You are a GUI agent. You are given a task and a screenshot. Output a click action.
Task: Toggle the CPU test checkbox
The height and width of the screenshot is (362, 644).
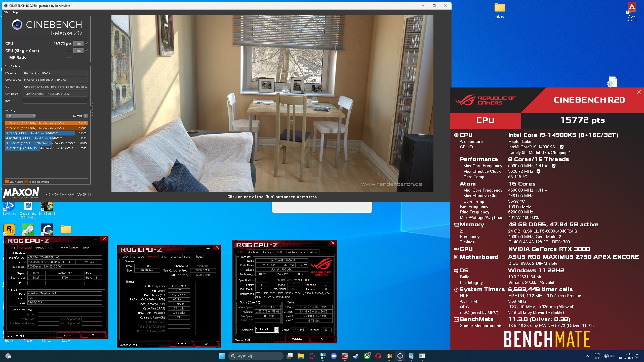pos(87,43)
